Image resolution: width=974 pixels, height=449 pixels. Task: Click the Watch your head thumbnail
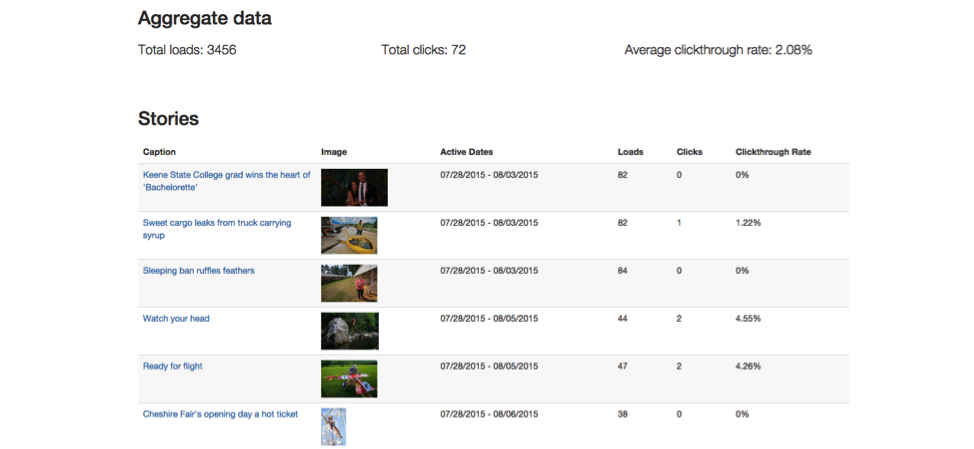[350, 331]
